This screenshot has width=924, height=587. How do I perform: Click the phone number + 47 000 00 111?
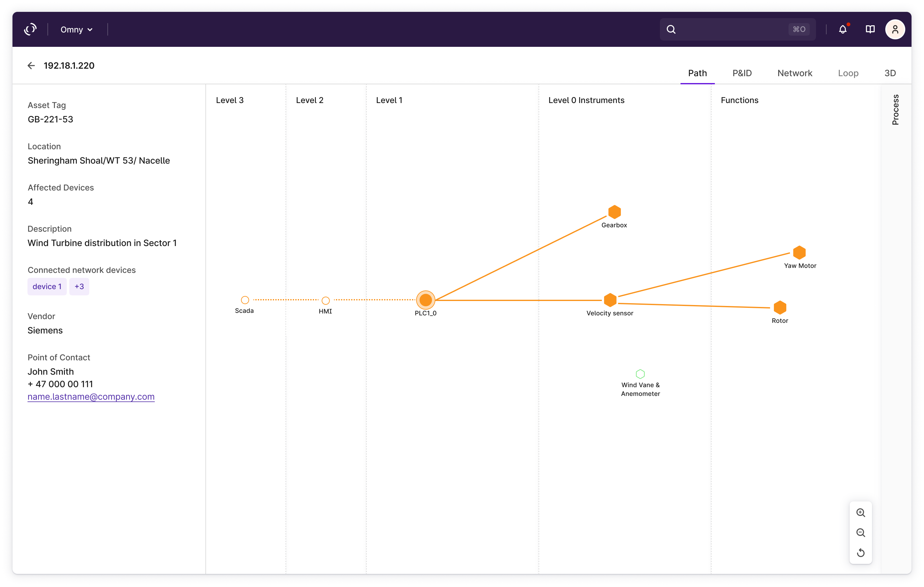tap(60, 384)
